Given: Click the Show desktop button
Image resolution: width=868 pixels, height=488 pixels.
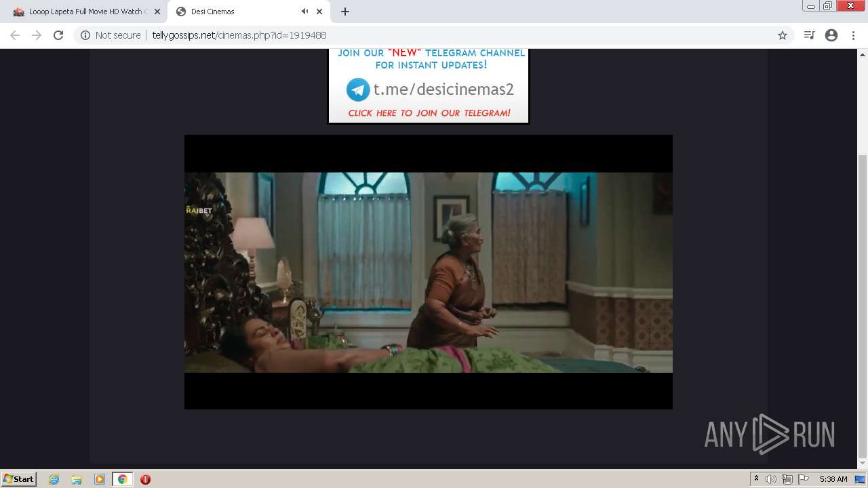Looking at the screenshot, I should click(x=861, y=479).
